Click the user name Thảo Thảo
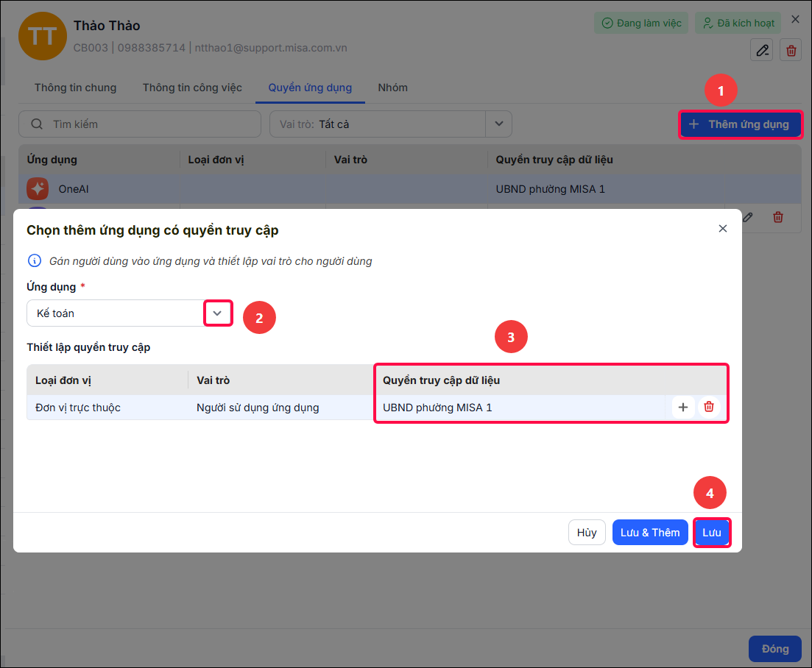 pyautogui.click(x=107, y=26)
